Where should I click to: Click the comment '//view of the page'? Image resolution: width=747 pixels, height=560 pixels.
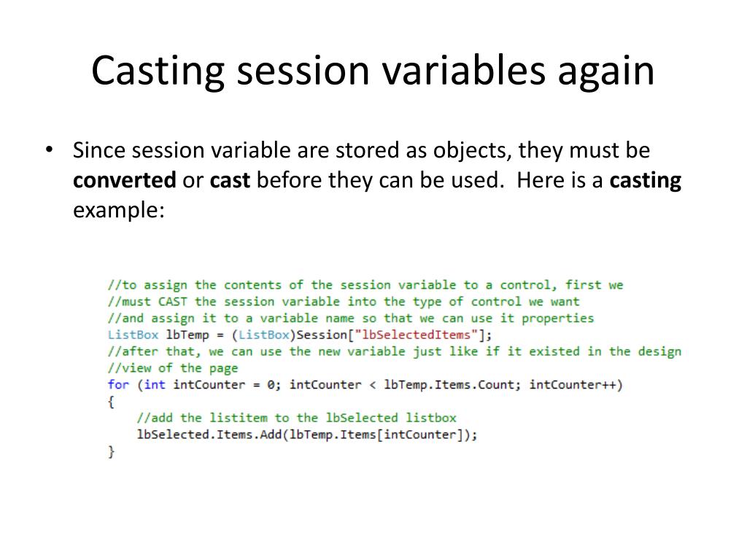point(172,368)
